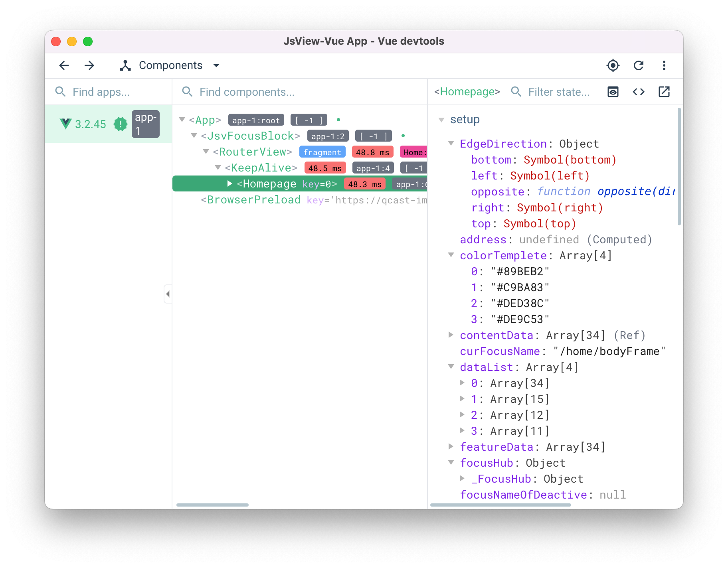Activate the select component target icon

coord(613,65)
